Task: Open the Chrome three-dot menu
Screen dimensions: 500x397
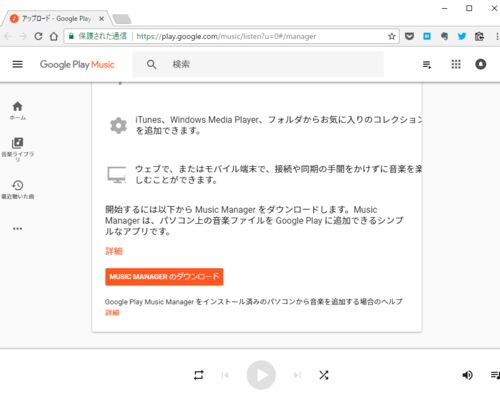Action: pyautogui.click(x=497, y=36)
